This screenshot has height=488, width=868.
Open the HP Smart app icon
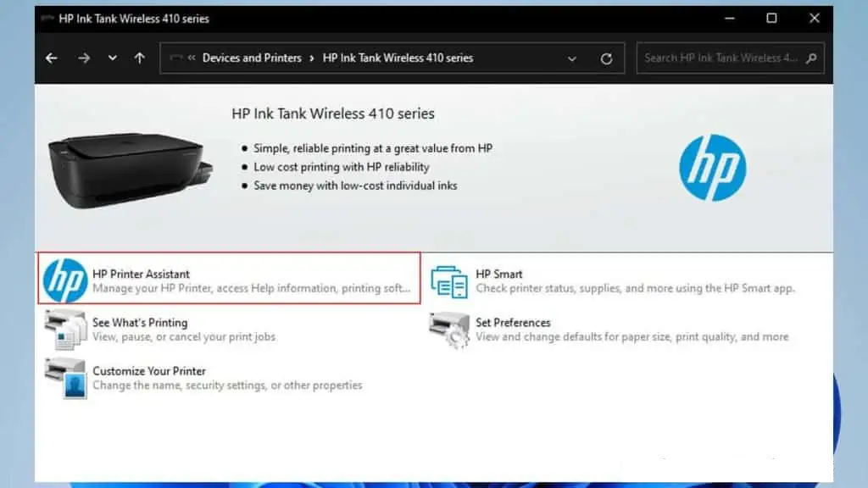(449, 281)
